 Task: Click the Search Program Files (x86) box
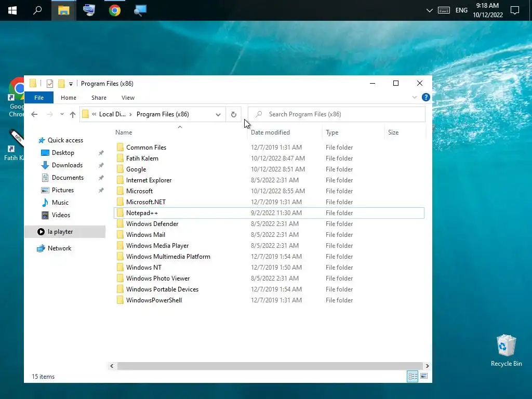[337, 114]
